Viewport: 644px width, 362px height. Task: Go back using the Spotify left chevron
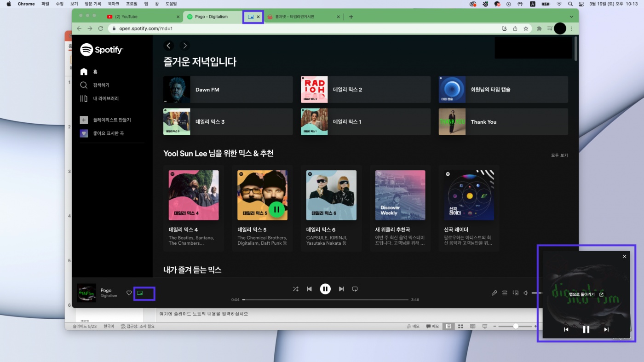[169, 46]
